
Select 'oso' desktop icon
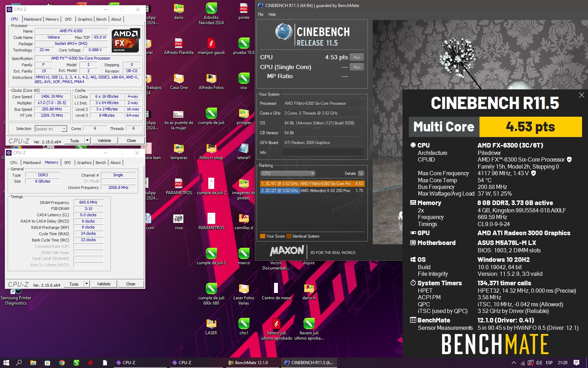[244, 81]
